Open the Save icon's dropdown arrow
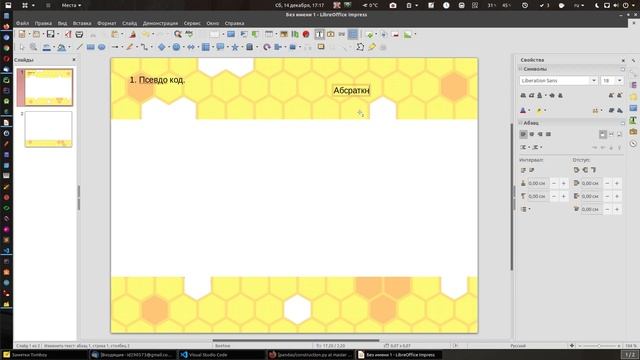 tap(58, 35)
